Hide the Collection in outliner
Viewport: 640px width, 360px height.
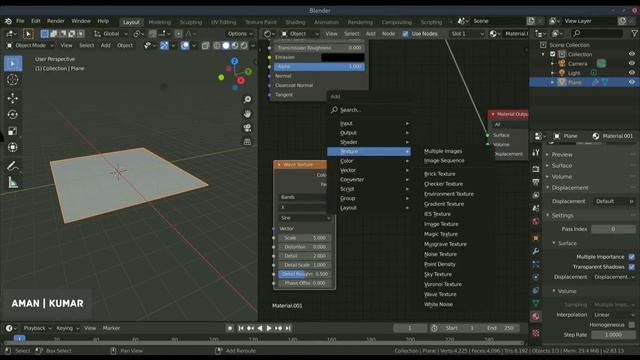(x=632, y=54)
